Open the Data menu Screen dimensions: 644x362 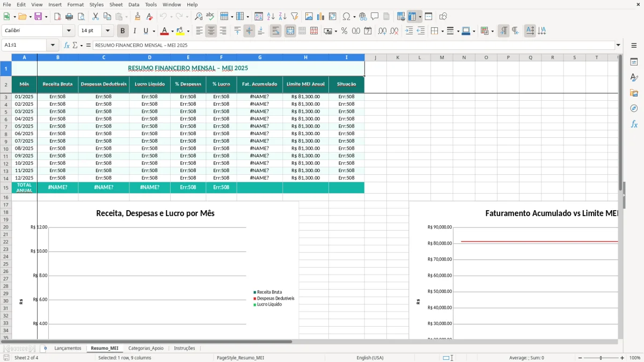[x=134, y=4]
